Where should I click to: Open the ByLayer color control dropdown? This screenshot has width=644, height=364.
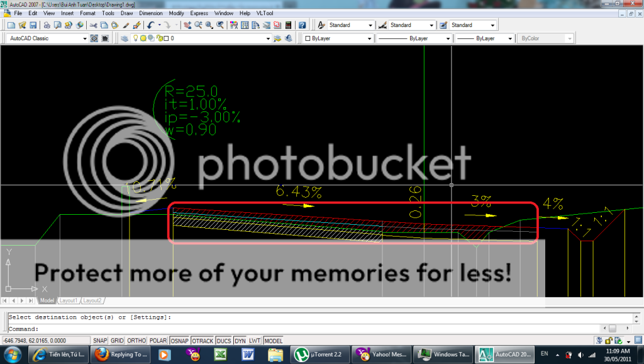[x=338, y=38]
